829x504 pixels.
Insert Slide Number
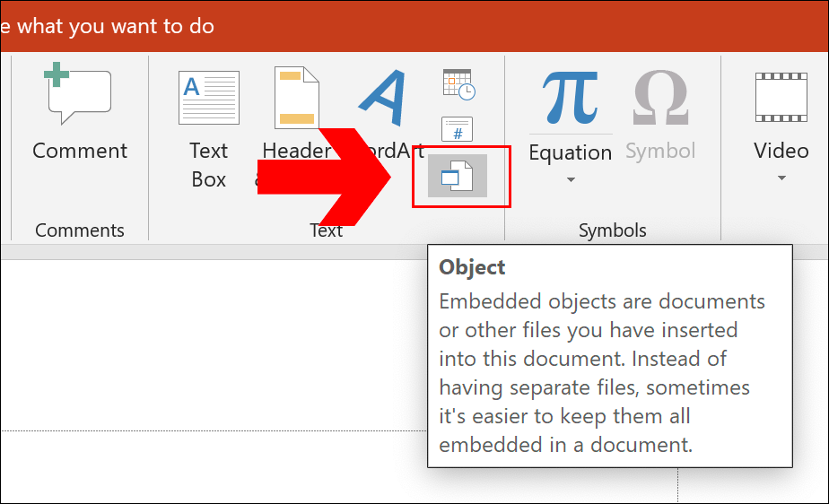tap(458, 129)
